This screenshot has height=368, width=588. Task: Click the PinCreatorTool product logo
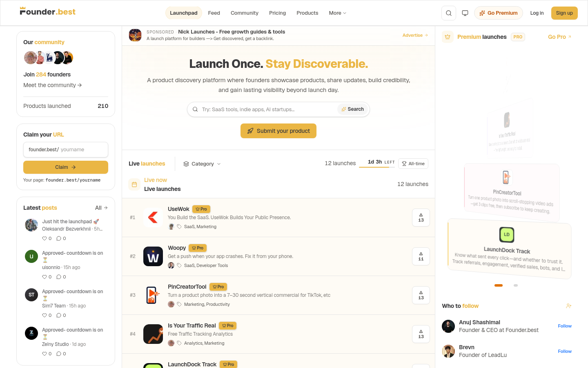click(153, 295)
